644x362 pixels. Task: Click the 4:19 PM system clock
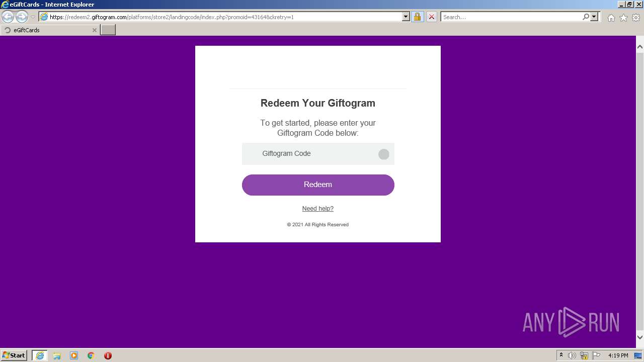point(618,355)
